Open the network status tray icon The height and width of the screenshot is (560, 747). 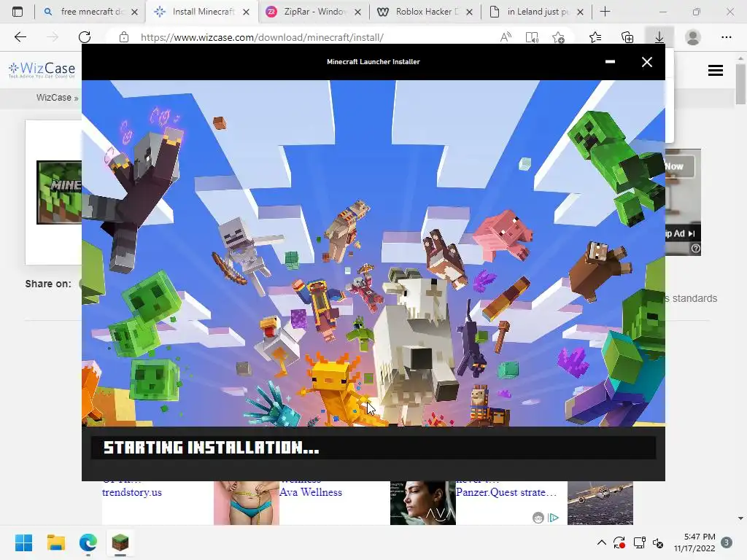[639, 542]
